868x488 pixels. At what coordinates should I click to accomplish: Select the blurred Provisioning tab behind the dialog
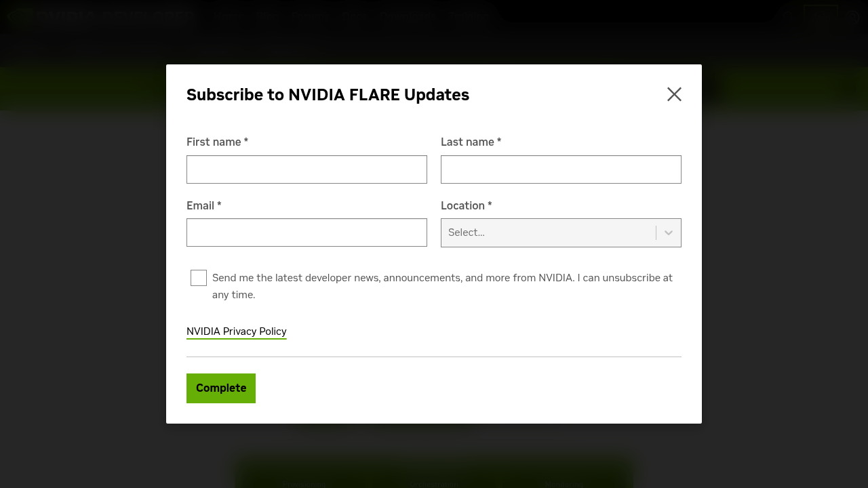(305, 484)
